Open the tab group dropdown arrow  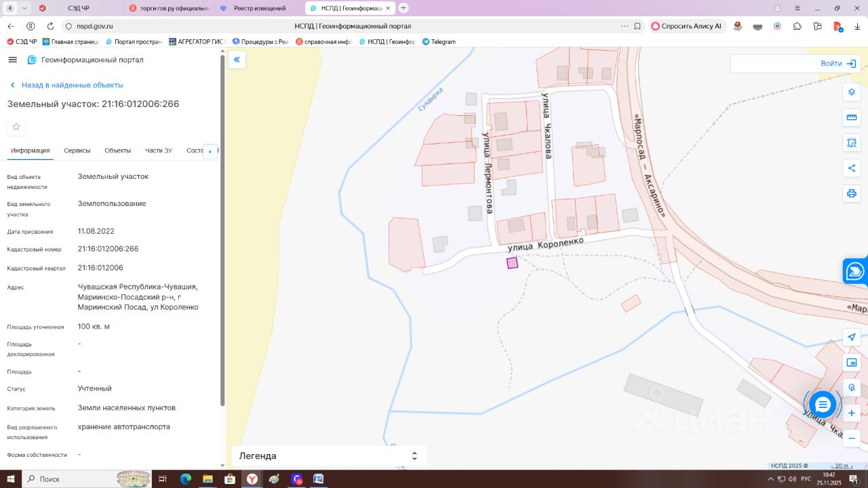pyautogui.click(x=24, y=8)
